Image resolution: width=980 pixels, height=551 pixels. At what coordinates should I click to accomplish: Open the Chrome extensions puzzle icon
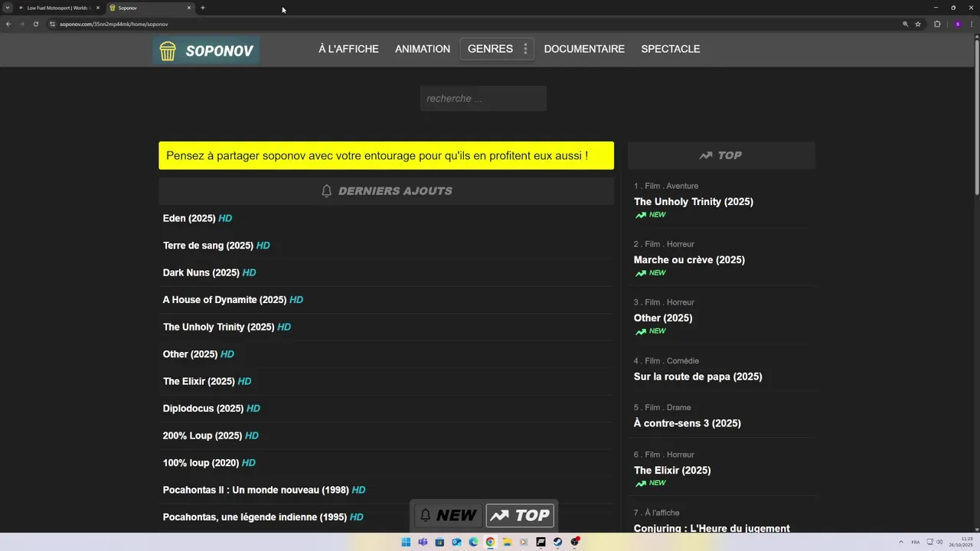[x=937, y=24]
